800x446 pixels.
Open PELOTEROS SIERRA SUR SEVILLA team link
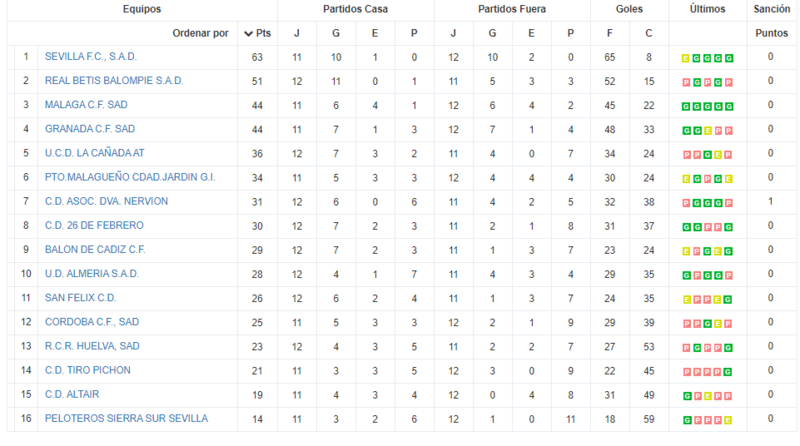click(x=127, y=418)
